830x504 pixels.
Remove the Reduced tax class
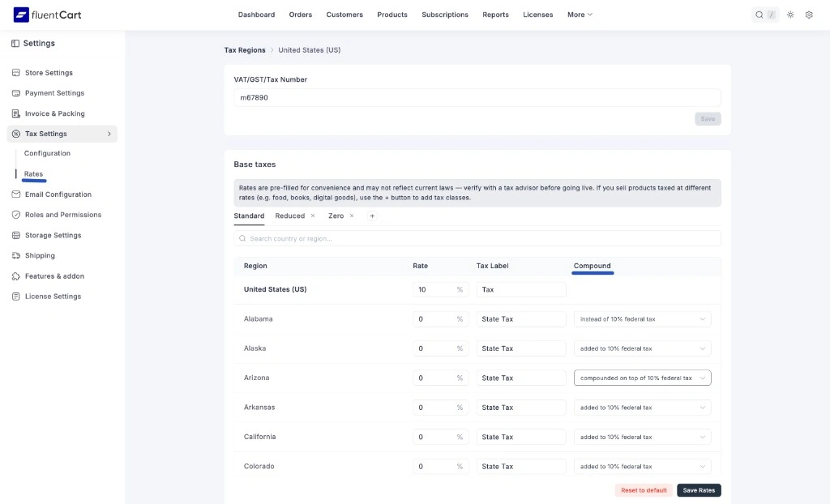(313, 216)
